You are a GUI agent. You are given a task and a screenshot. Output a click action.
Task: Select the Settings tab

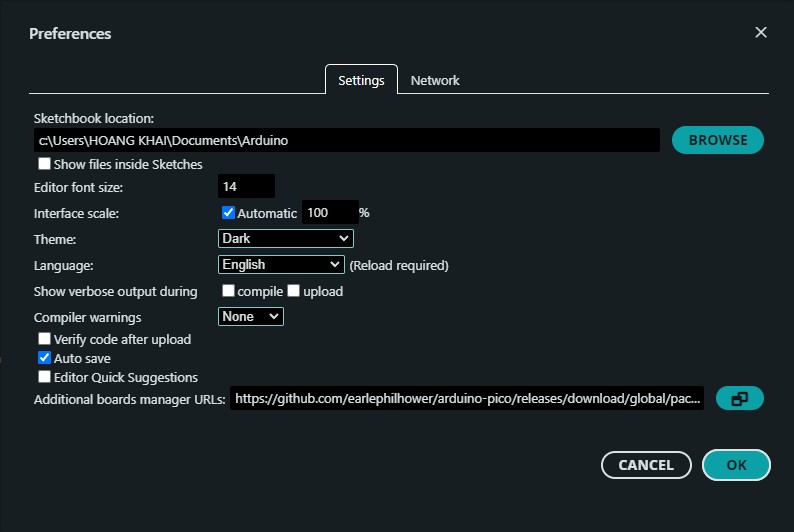(x=361, y=80)
